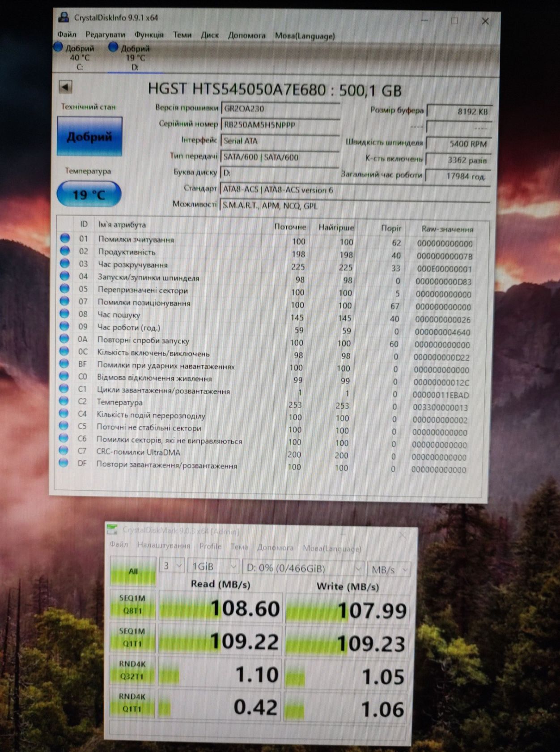Click the blue status circle above drive C:

58,47
